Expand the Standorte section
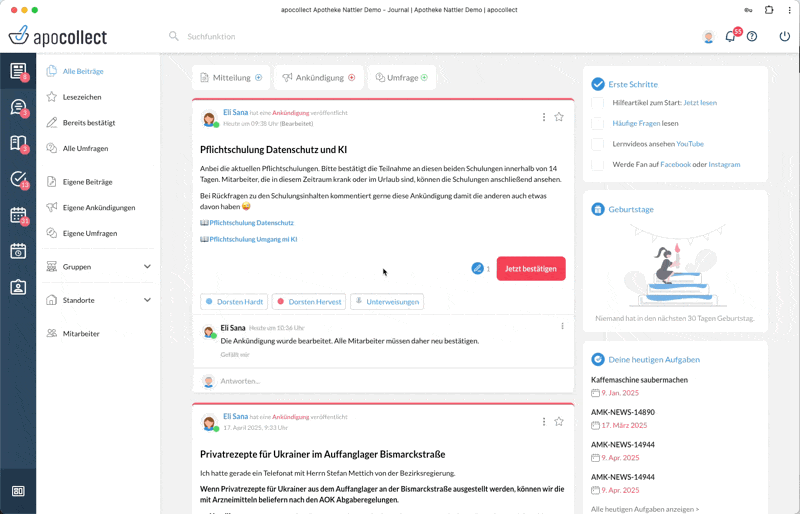The width and height of the screenshot is (800, 514). pos(147,300)
